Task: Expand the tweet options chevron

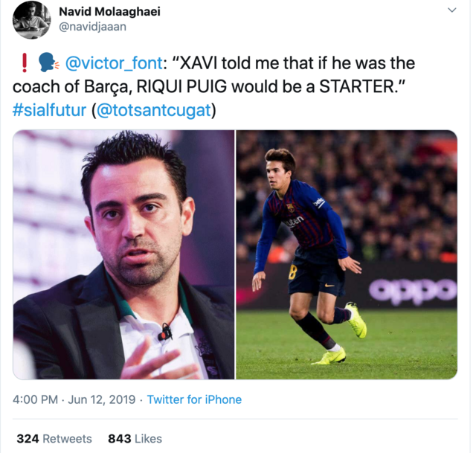Action: (x=452, y=10)
